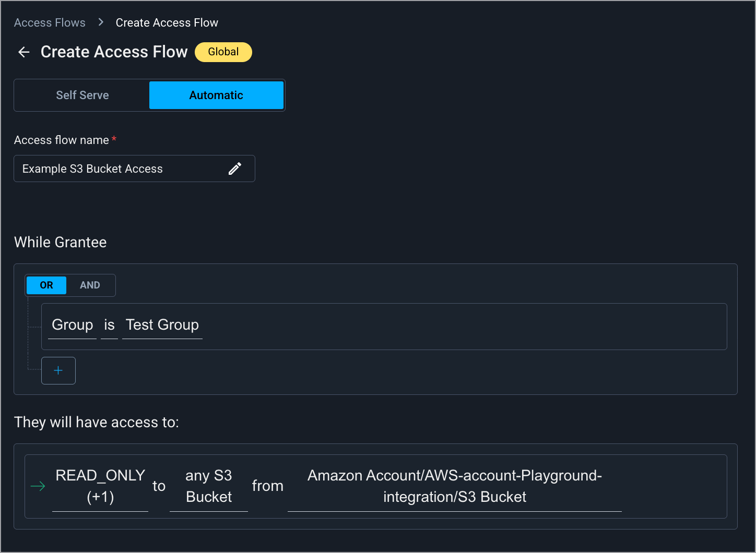Click the Access flow name text field
The width and height of the screenshot is (756, 553).
coord(120,169)
